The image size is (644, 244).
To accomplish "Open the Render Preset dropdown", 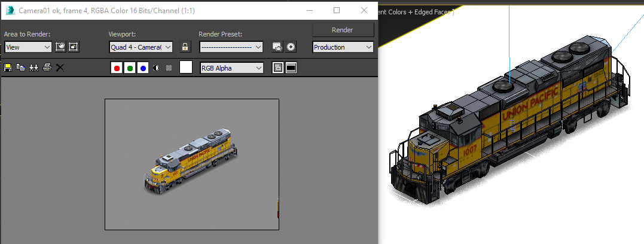I will [231, 47].
